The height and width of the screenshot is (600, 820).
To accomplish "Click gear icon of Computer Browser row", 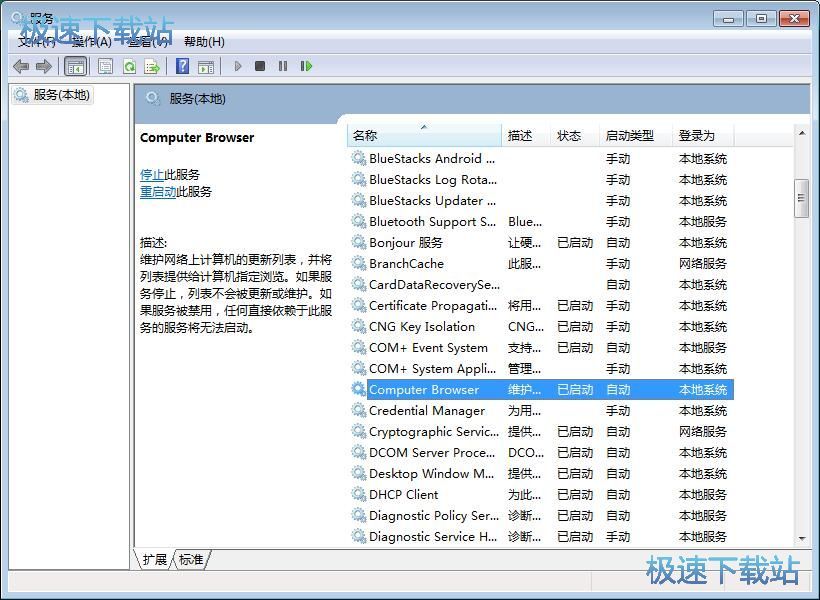I will pyautogui.click(x=359, y=389).
